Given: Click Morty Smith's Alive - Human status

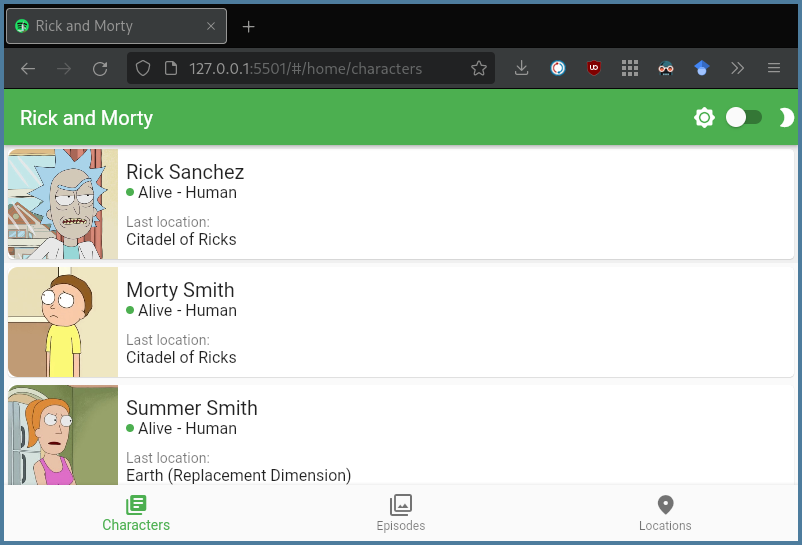Looking at the screenshot, I should coord(182,311).
